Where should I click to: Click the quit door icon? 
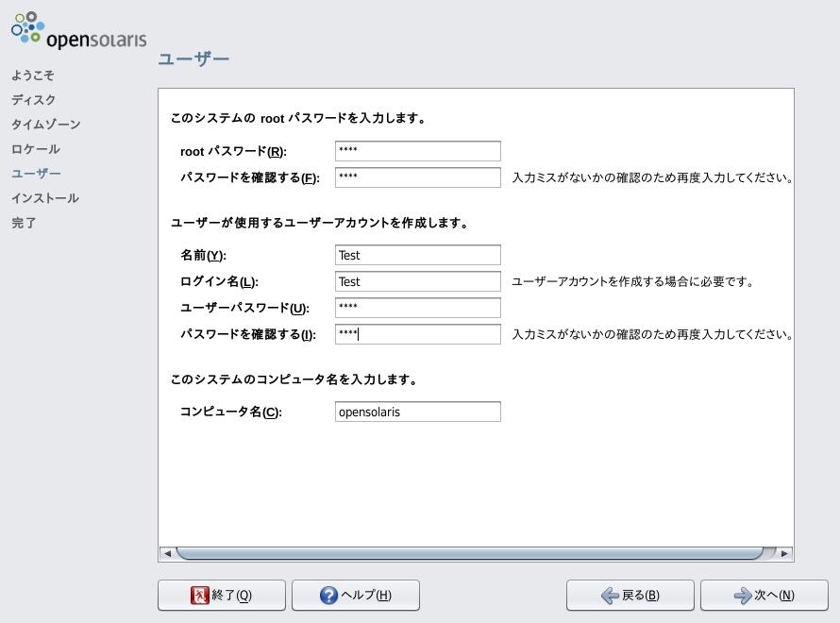pos(200,595)
